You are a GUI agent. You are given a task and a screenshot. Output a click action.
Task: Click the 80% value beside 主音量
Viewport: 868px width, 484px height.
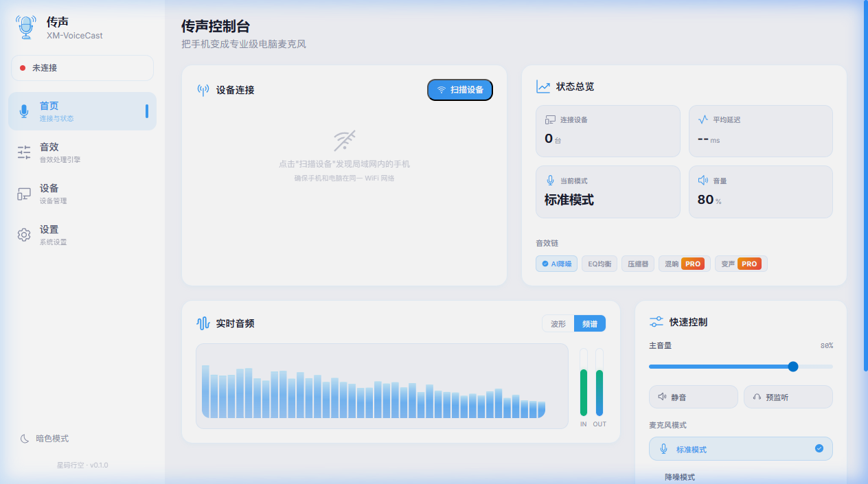tap(826, 346)
